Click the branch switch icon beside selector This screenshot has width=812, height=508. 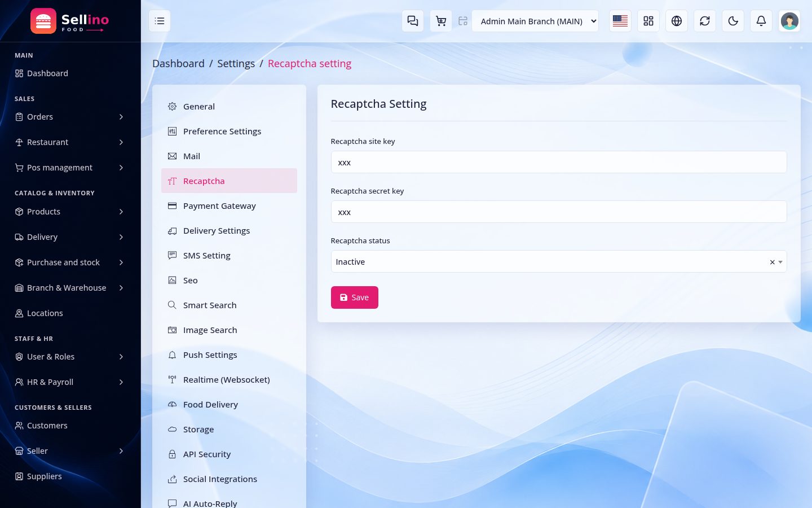(x=463, y=21)
